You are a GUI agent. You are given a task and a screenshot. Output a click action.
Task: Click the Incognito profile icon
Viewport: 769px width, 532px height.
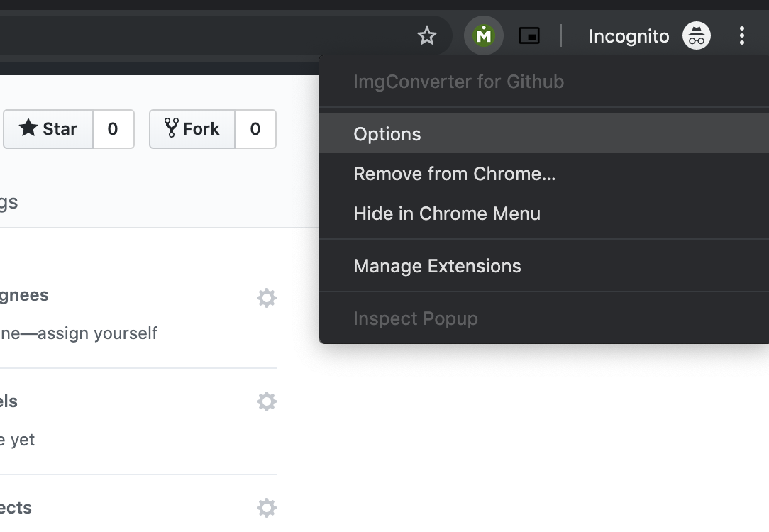click(696, 36)
